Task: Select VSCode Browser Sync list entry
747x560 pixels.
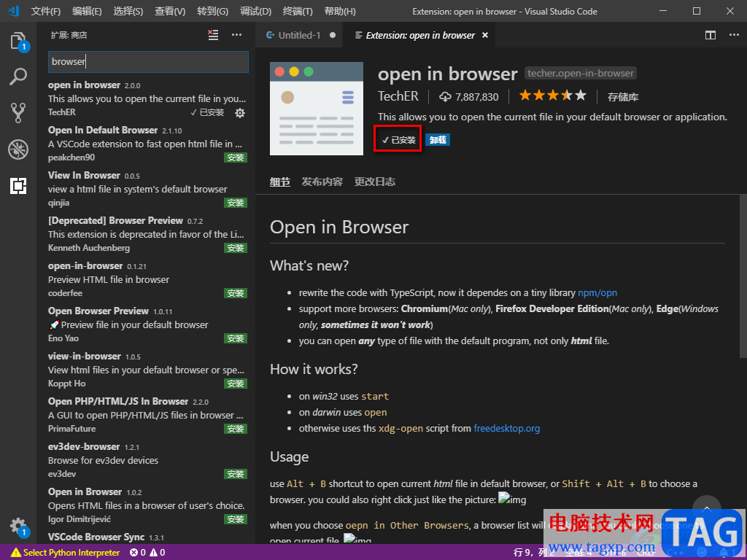Action: (x=147, y=537)
